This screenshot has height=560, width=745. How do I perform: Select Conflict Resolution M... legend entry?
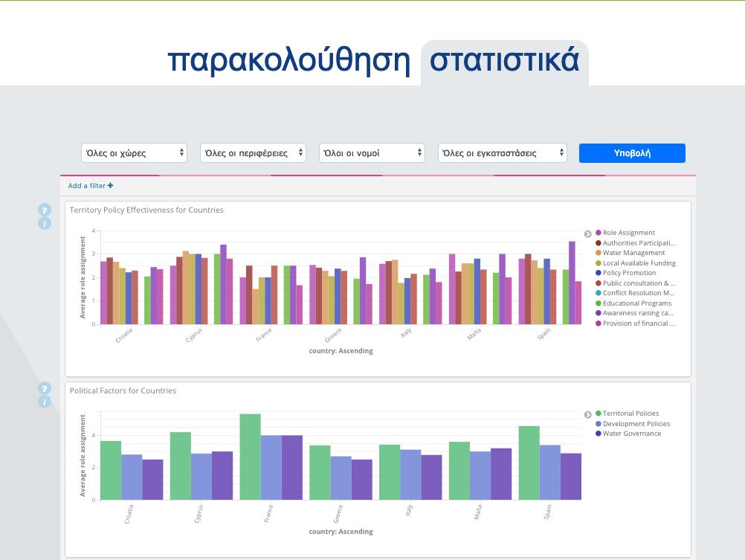click(x=635, y=293)
